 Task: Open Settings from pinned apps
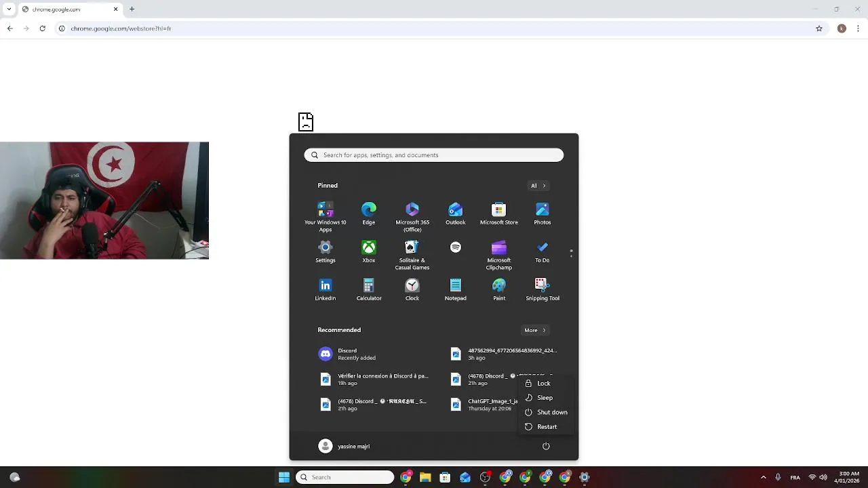(x=325, y=251)
